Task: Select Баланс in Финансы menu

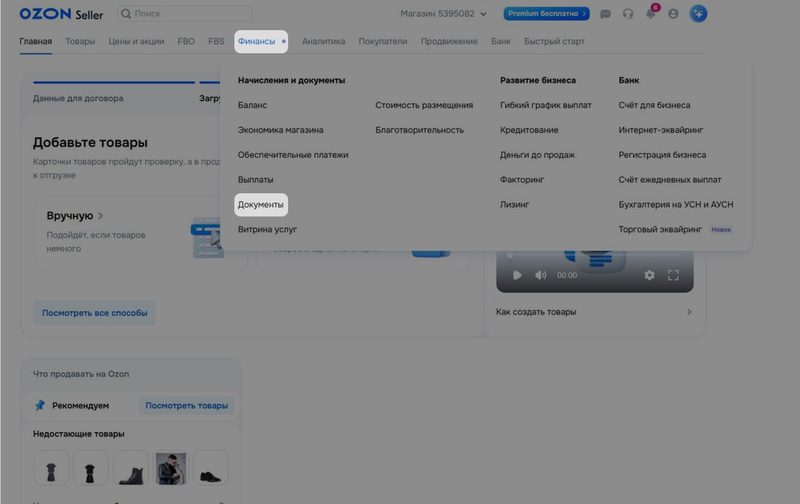Action: click(x=253, y=105)
